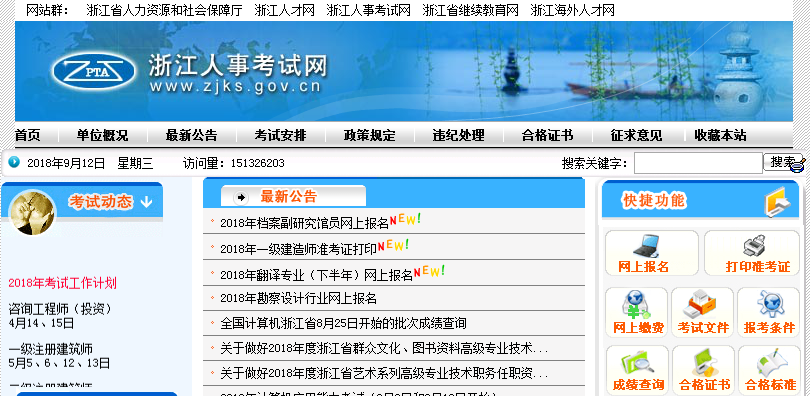The image size is (810, 396).
Task: Open 2018年一级建造师准考证打印 link
Action: (299, 249)
